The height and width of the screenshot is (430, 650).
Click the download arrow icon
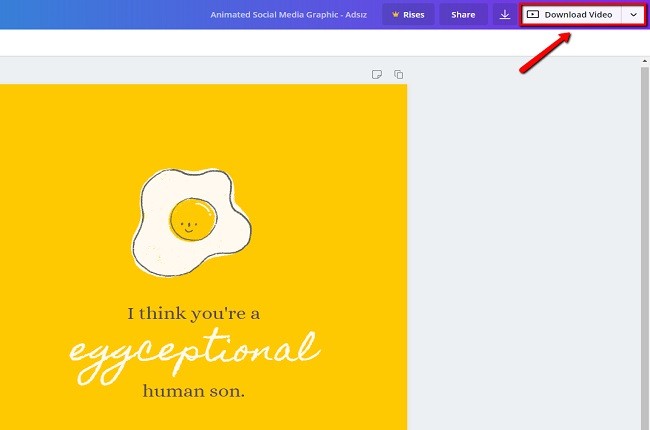[504, 15]
